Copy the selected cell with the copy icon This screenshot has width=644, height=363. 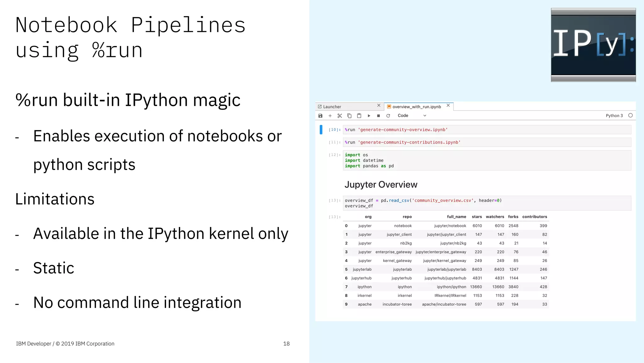tap(349, 116)
